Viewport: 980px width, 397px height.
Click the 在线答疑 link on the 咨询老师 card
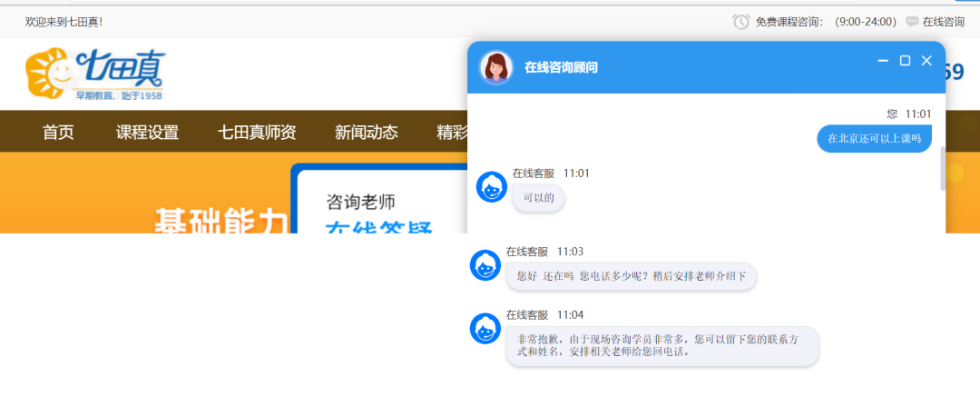378,227
